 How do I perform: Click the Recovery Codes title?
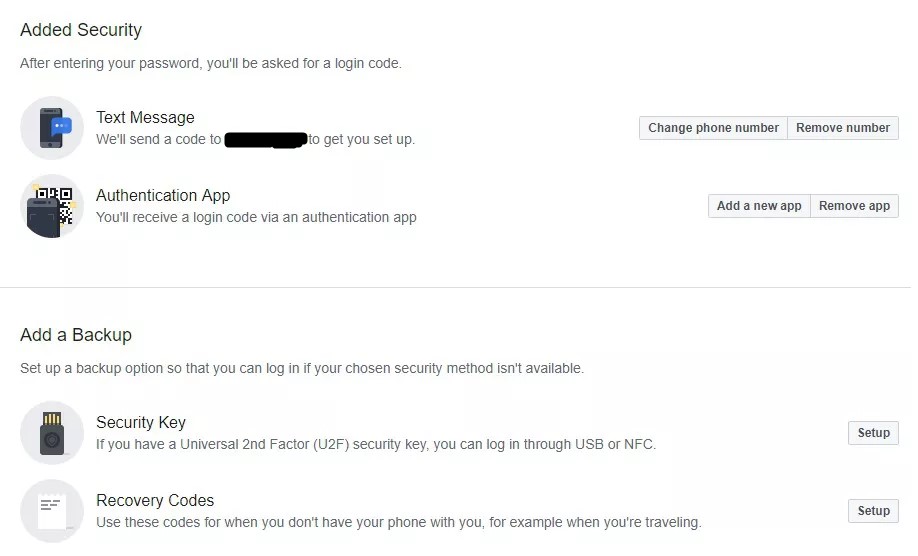coord(155,500)
